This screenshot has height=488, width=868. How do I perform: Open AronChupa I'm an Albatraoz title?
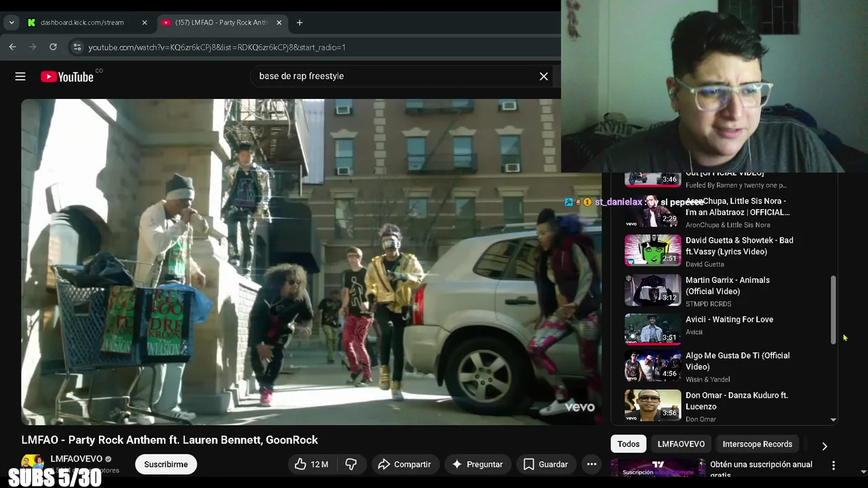[738, 207]
